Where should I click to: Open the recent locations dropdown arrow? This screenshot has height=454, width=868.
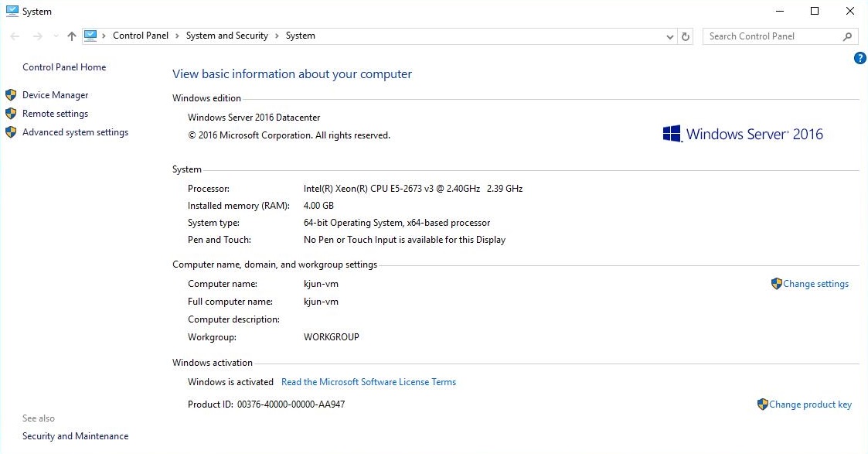click(x=56, y=36)
